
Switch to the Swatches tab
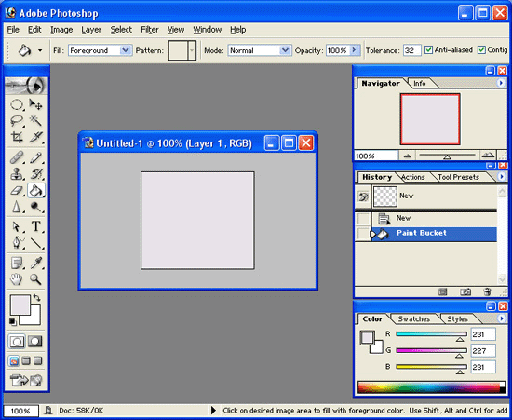coord(413,318)
